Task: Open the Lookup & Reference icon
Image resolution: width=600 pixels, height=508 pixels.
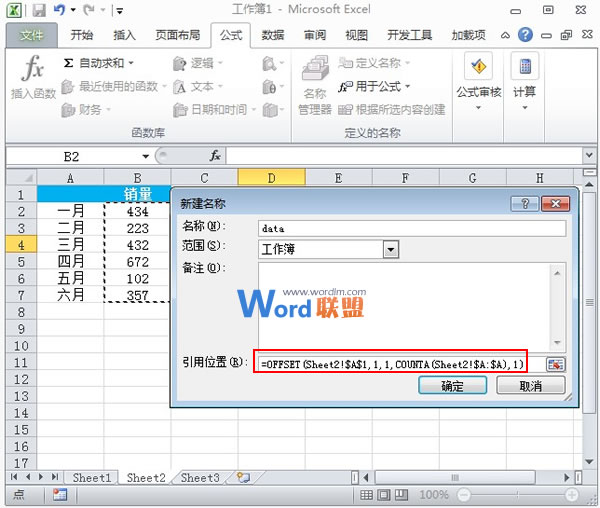Action: pyautogui.click(x=269, y=63)
